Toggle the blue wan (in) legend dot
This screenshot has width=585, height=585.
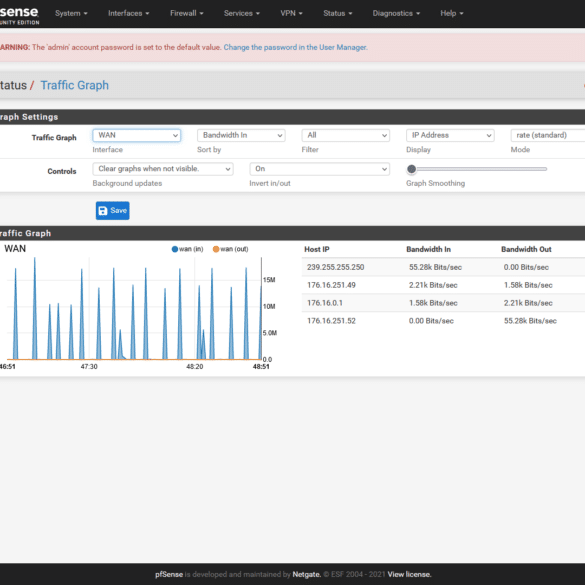tap(175, 249)
